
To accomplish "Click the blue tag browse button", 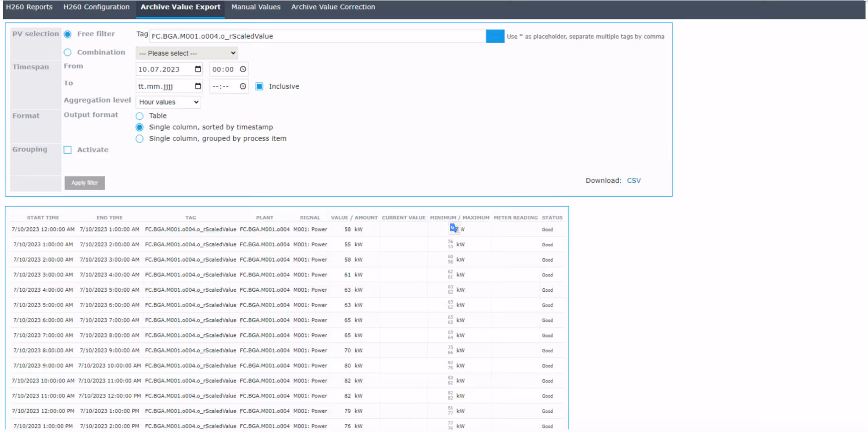I will point(495,36).
